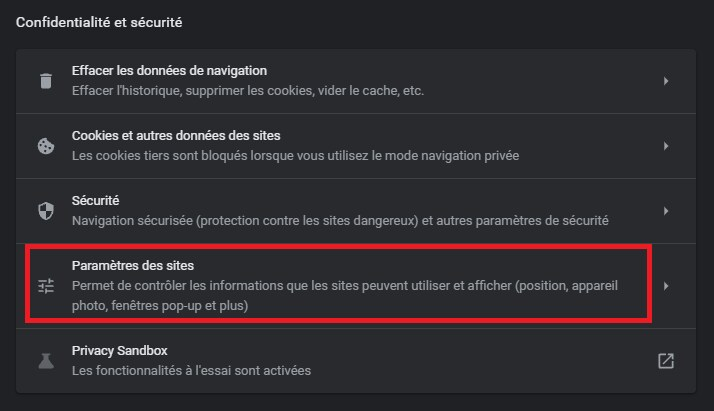Image resolution: width=714 pixels, height=411 pixels.
Task: Click the site settings sliders icon
Action: pos(46,286)
